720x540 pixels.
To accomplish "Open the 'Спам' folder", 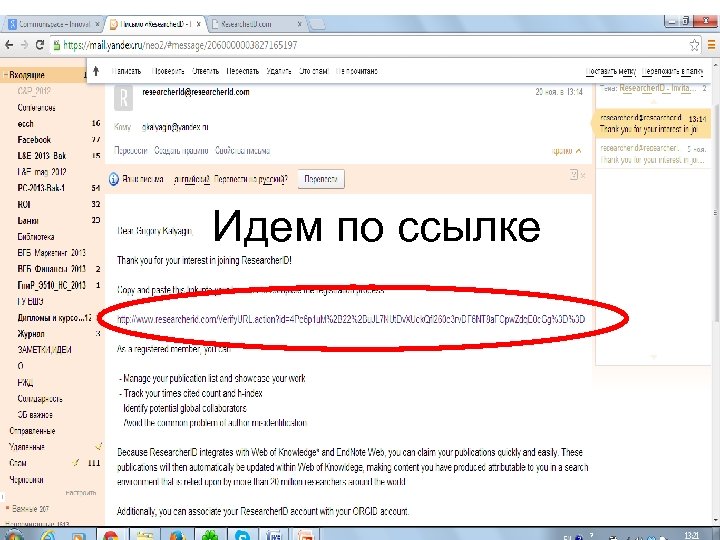I will coord(18,462).
